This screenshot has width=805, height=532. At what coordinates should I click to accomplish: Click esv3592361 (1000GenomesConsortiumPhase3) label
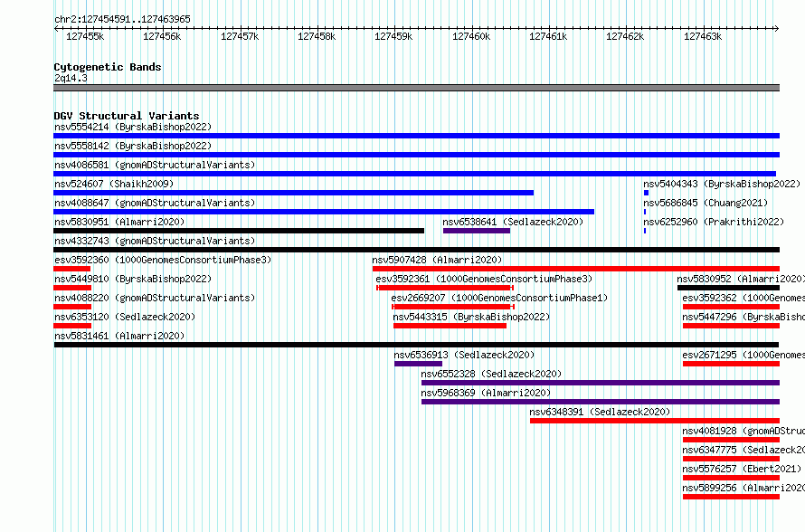pos(484,279)
